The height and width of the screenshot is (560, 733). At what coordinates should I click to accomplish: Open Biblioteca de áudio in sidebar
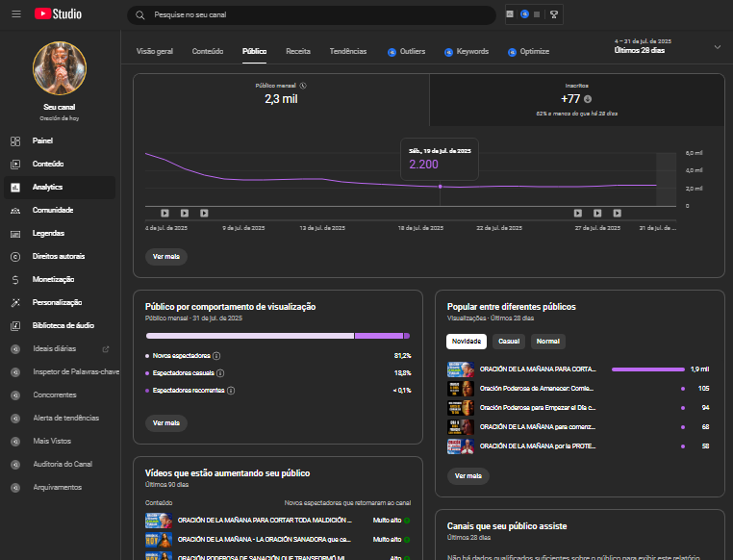tap(60, 325)
